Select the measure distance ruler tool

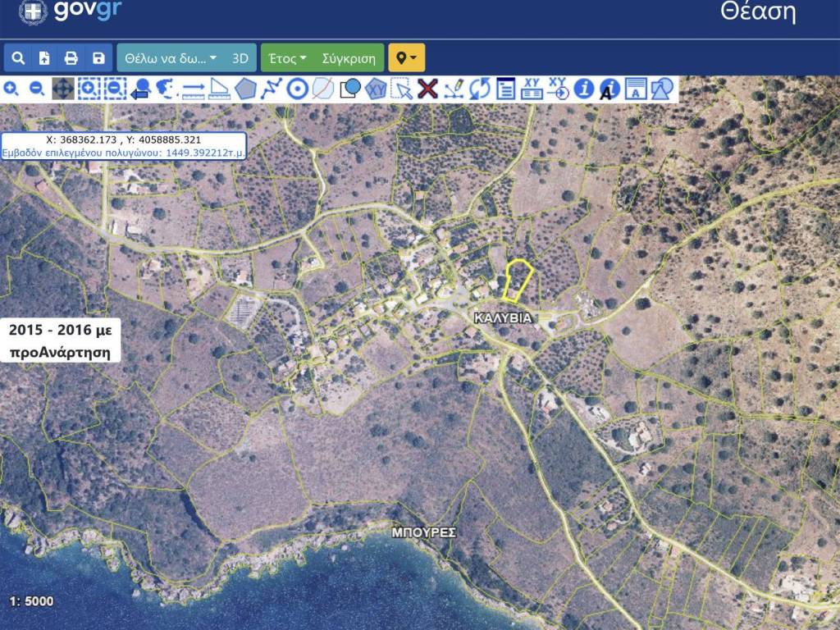(194, 89)
